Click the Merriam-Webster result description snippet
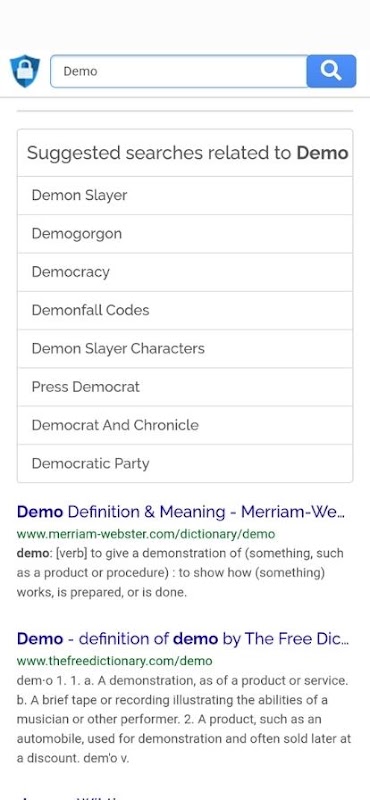Screen dimensions: 370x800 click(180, 573)
